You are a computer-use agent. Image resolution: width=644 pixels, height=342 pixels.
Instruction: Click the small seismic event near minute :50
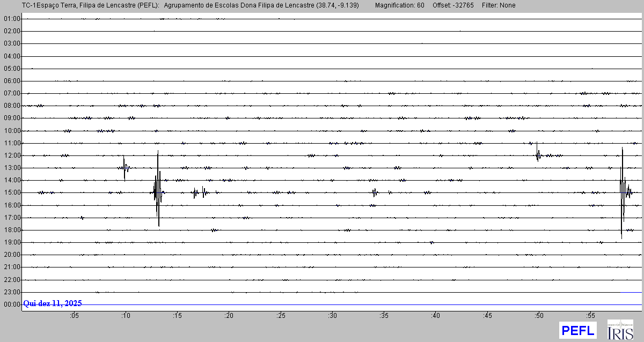538,154
